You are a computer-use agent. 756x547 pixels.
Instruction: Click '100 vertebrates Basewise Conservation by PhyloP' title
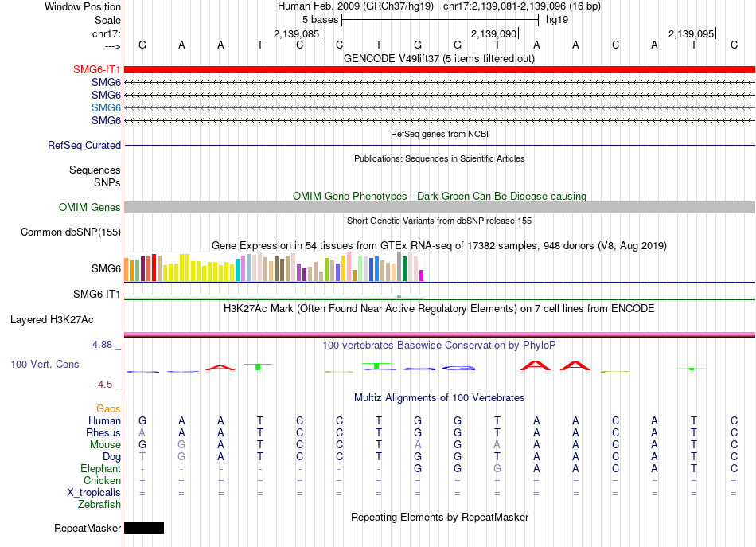tap(439, 346)
